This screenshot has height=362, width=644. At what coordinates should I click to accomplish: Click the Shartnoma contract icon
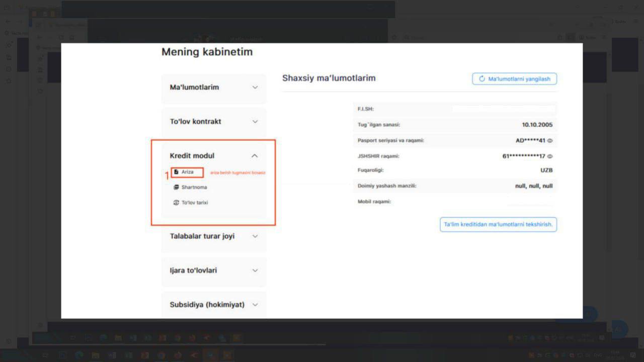pos(176,188)
